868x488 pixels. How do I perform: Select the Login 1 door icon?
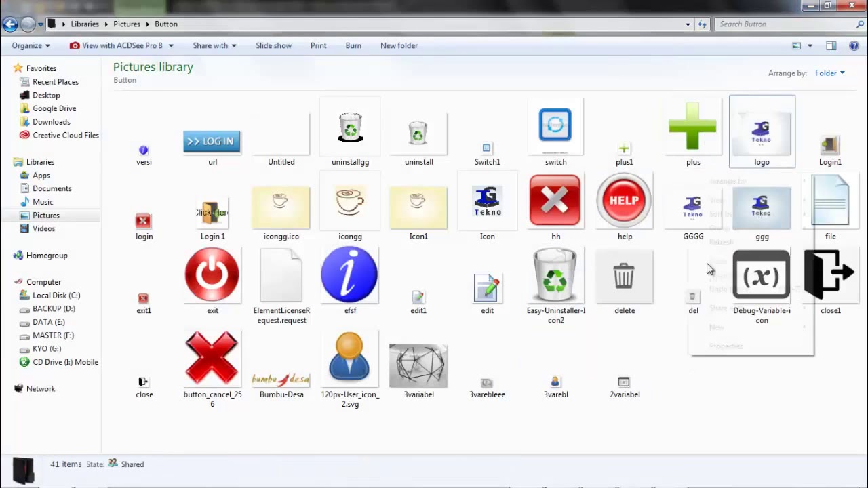click(212, 213)
